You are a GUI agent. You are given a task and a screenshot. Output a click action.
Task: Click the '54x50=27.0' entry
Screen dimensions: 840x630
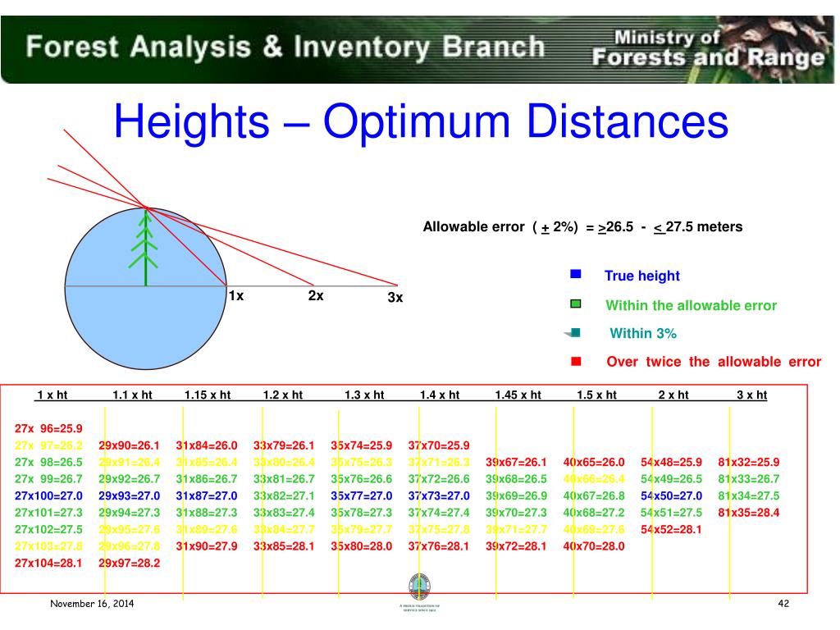[671, 496]
